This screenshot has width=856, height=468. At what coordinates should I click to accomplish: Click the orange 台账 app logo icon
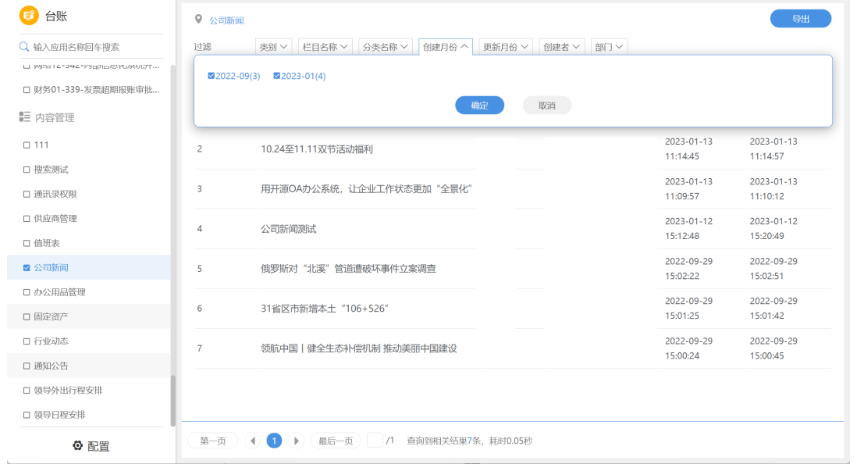[x=29, y=15]
